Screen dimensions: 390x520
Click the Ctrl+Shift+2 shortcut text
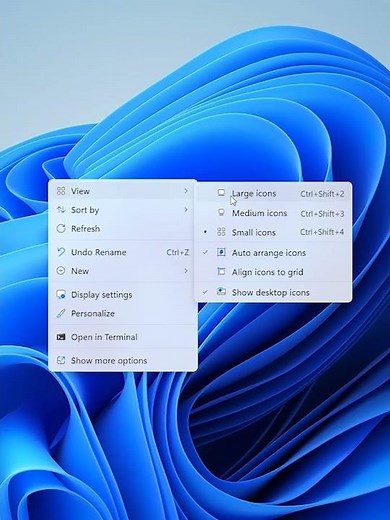322,194
